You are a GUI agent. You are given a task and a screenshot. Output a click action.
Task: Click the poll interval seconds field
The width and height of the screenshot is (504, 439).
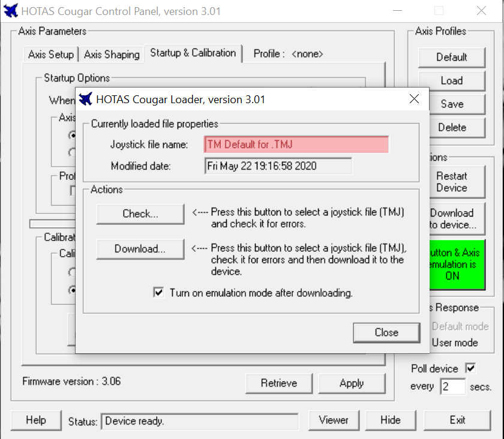tap(452, 386)
